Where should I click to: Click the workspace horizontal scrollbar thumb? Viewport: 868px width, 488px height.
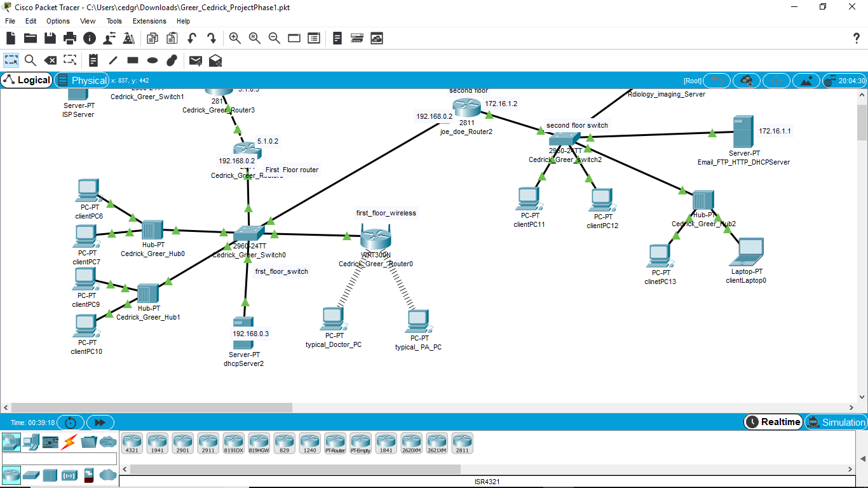(x=152, y=407)
